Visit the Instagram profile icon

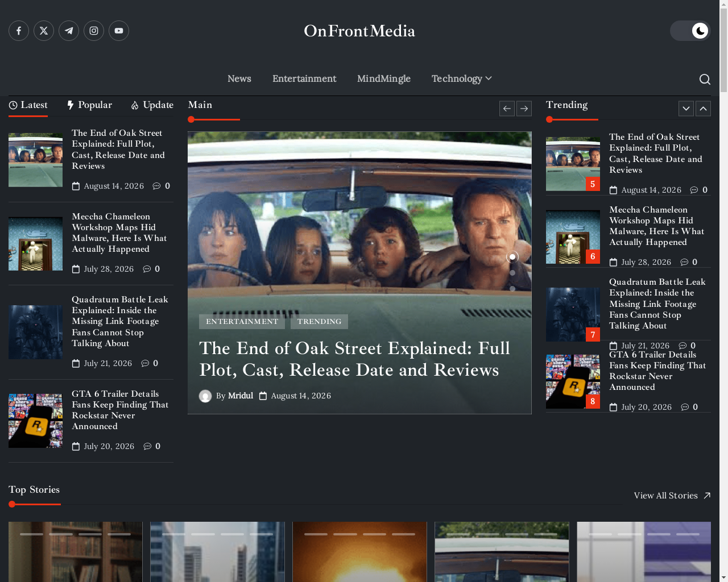tap(94, 31)
